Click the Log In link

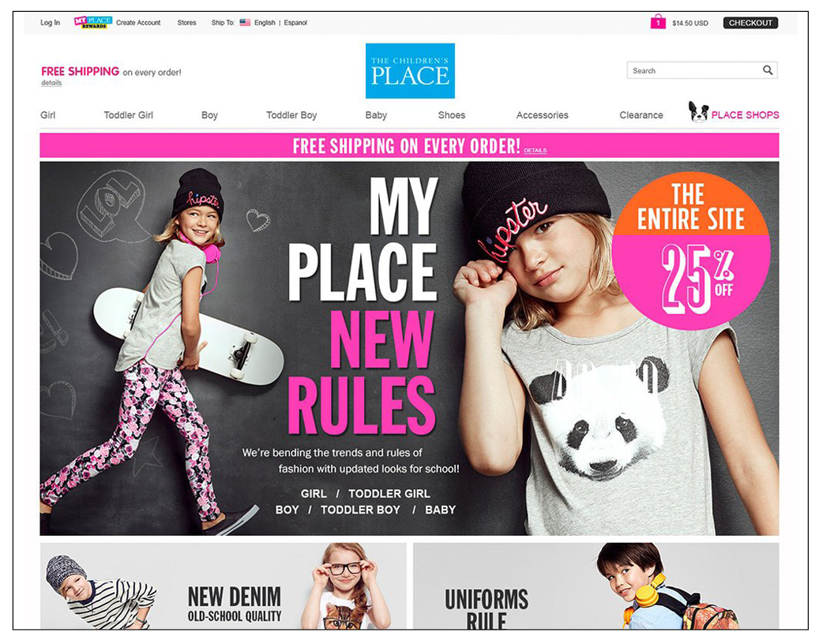click(x=50, y=22)
